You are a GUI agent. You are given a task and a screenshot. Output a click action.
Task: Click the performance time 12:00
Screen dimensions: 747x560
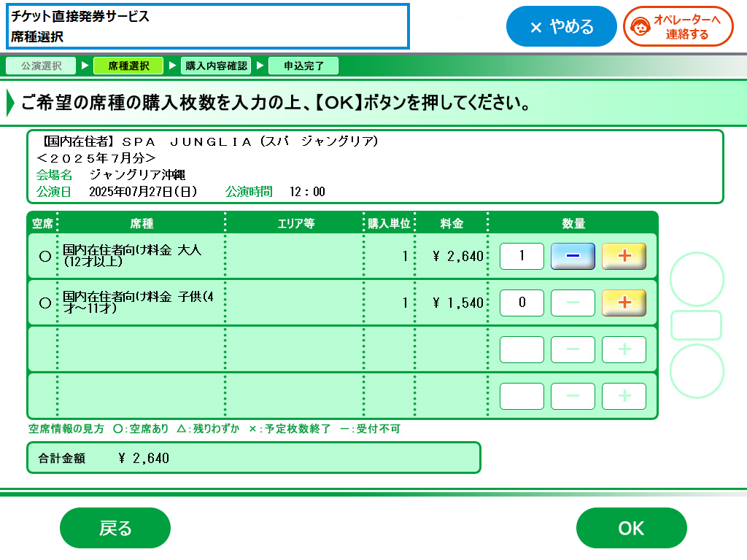(307, 192)
